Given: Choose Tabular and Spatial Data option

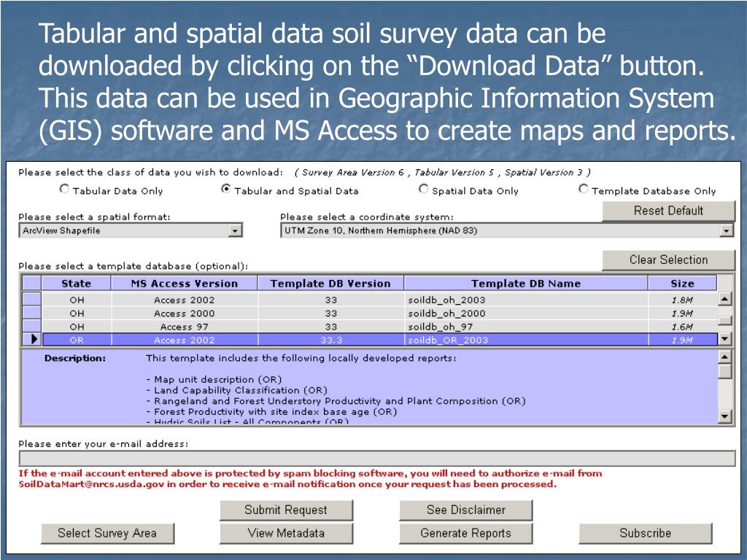Looking at the screenshot, I should click(226, 189).
